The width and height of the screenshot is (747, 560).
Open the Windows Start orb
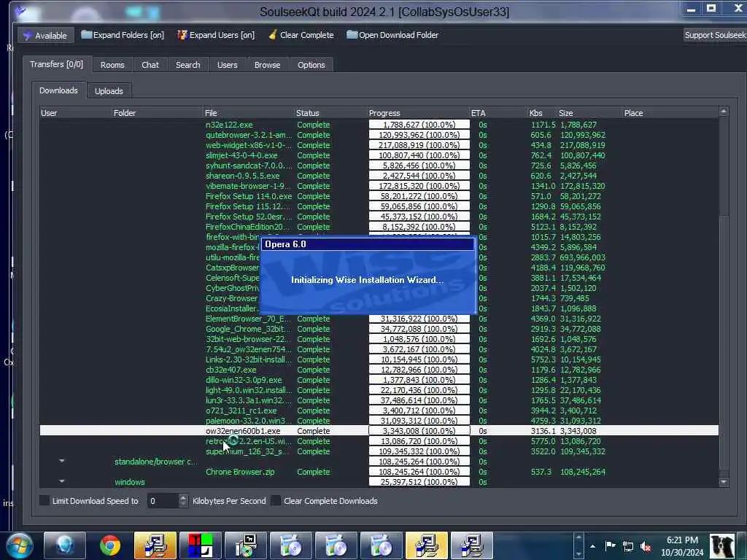coord(19,545)
